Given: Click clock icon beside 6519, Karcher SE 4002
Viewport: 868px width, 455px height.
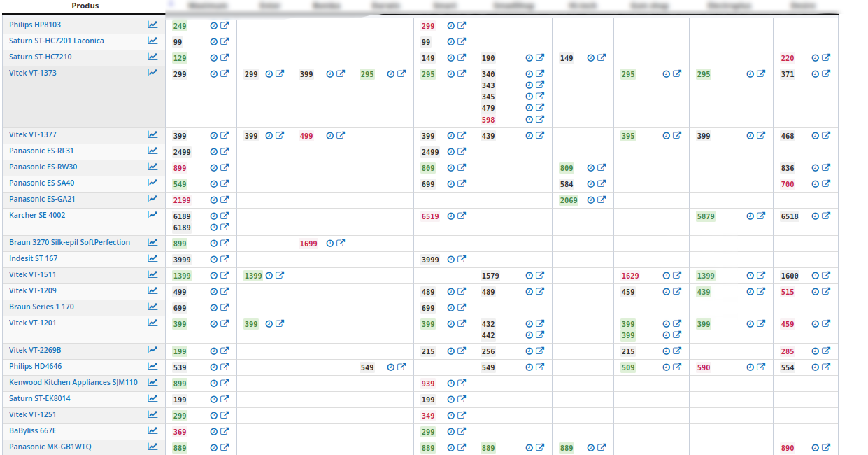Looking at the screenshot, I should coord(451,216).
